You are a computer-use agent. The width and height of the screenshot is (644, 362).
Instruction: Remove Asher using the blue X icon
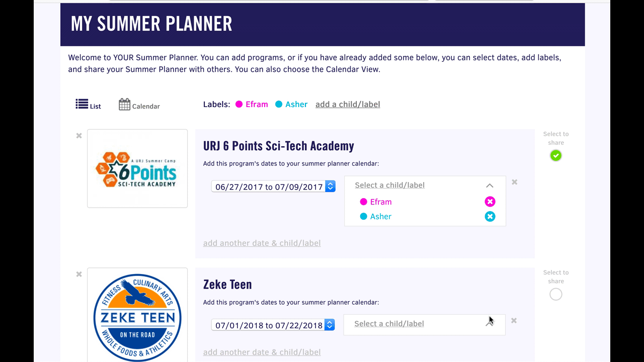pos(490,217)
